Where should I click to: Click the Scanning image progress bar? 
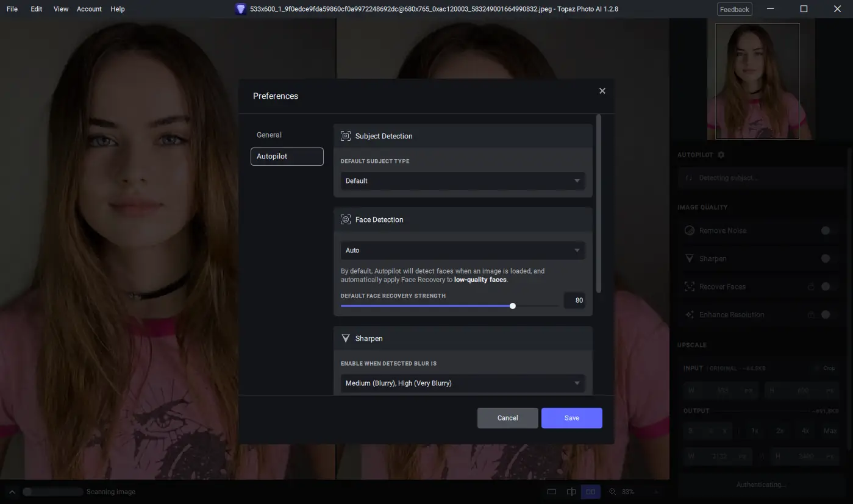[x=52, y=492]
